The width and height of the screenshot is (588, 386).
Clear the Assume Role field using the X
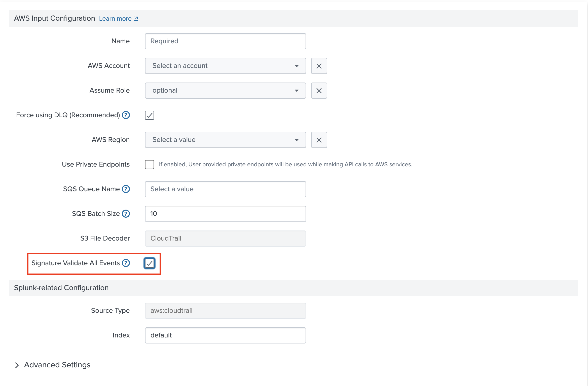[x=319, y=90]
